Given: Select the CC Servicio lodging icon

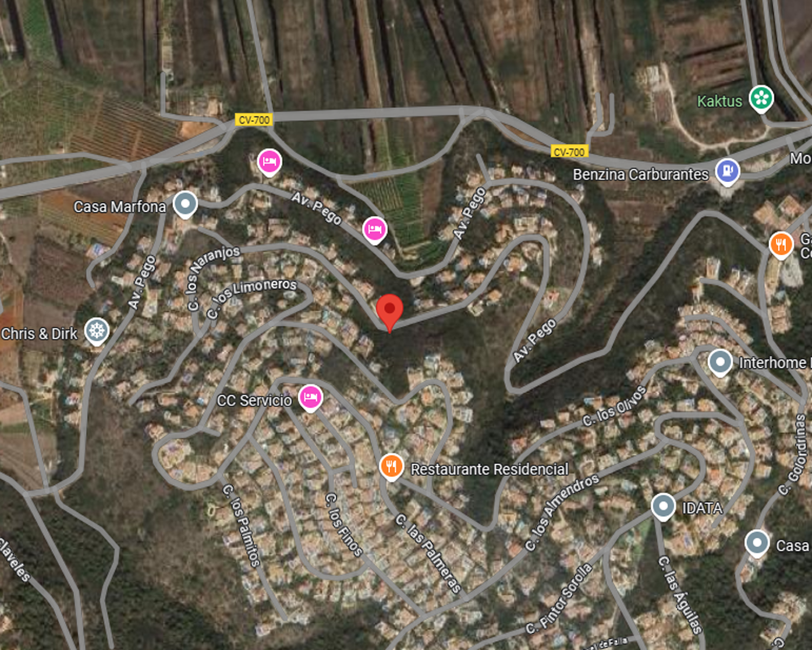Looking at the screenshot, I should click(x=310, y=399).
